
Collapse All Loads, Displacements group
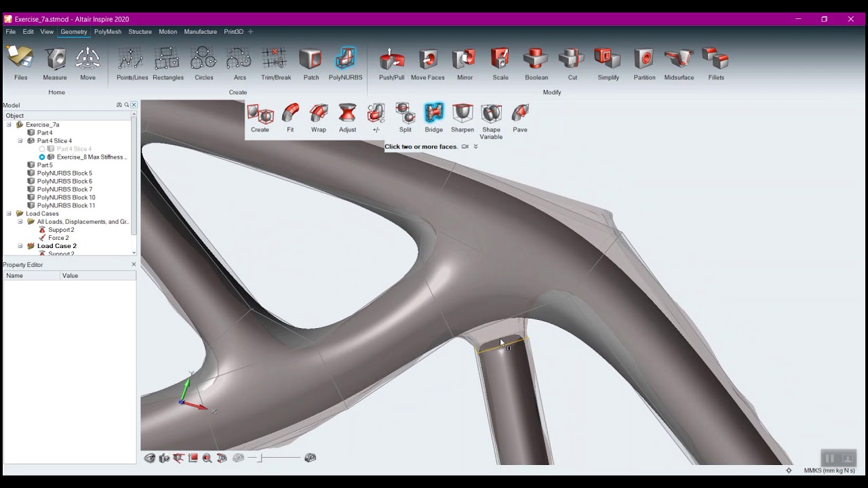click(x=20, y=222)
